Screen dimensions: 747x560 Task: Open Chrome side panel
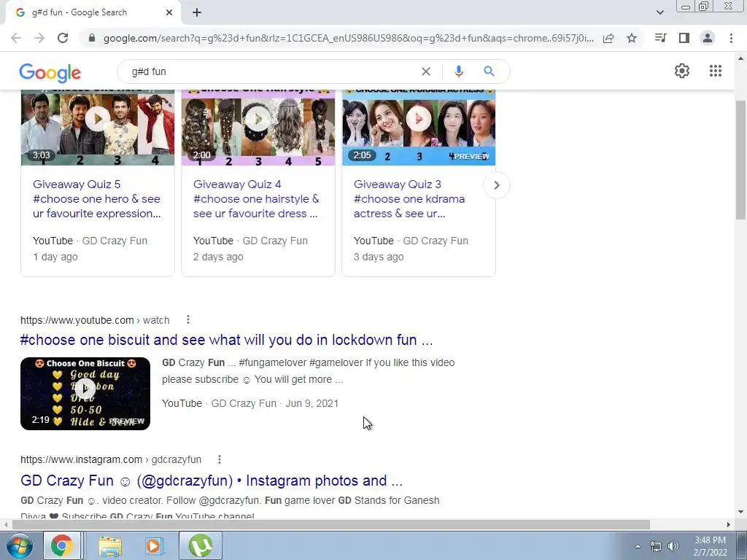tap(684, 38)
